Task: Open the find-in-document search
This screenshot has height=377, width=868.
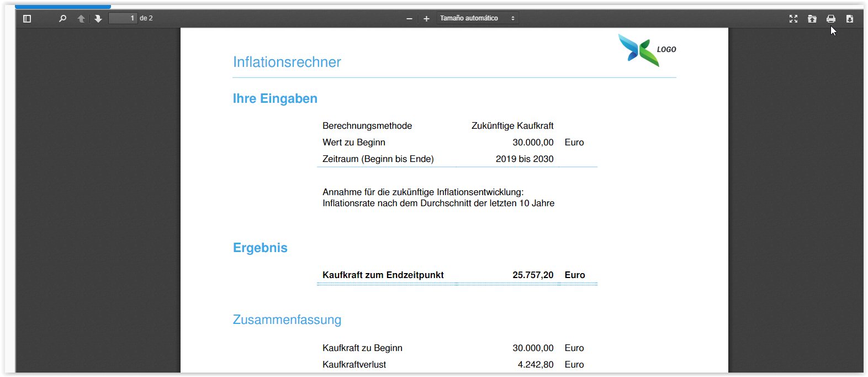Action: coord(62,19)
